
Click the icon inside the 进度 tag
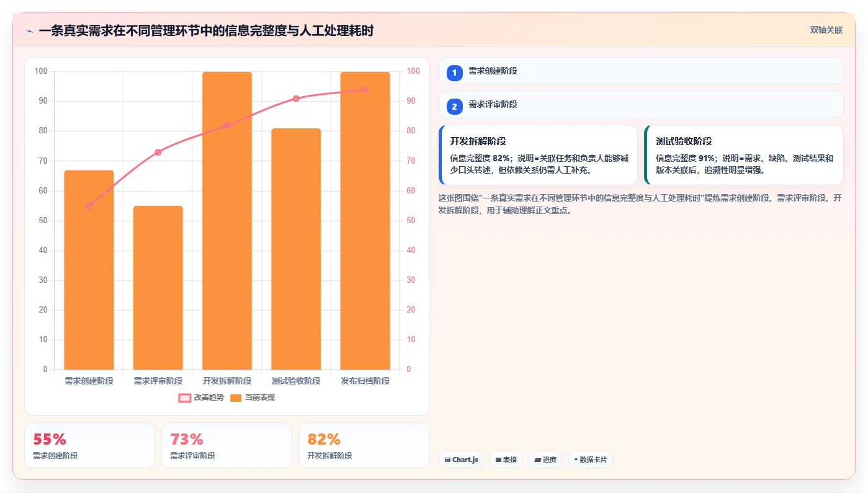(537, 460)
